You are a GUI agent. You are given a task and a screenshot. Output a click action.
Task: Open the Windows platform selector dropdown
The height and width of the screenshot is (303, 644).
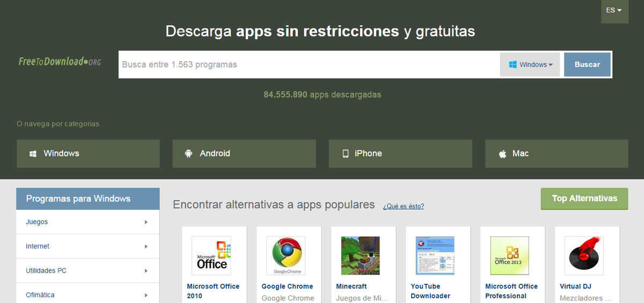[x=530, y=64]
